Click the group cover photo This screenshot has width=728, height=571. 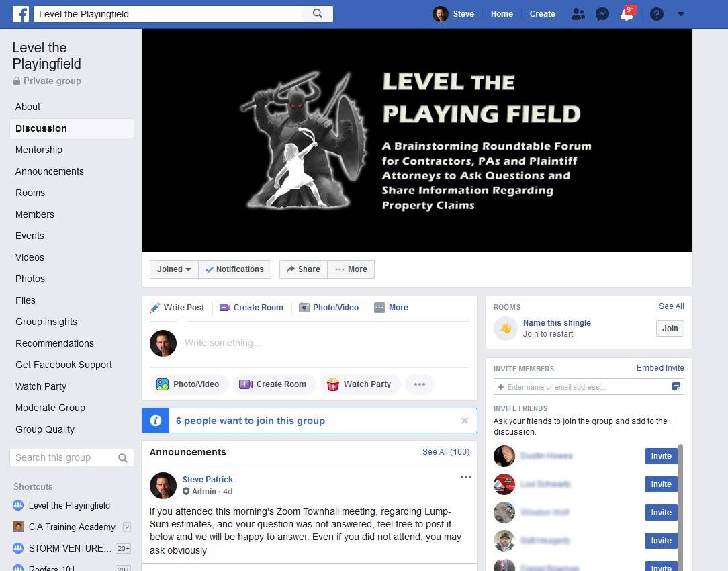[417, 140]
